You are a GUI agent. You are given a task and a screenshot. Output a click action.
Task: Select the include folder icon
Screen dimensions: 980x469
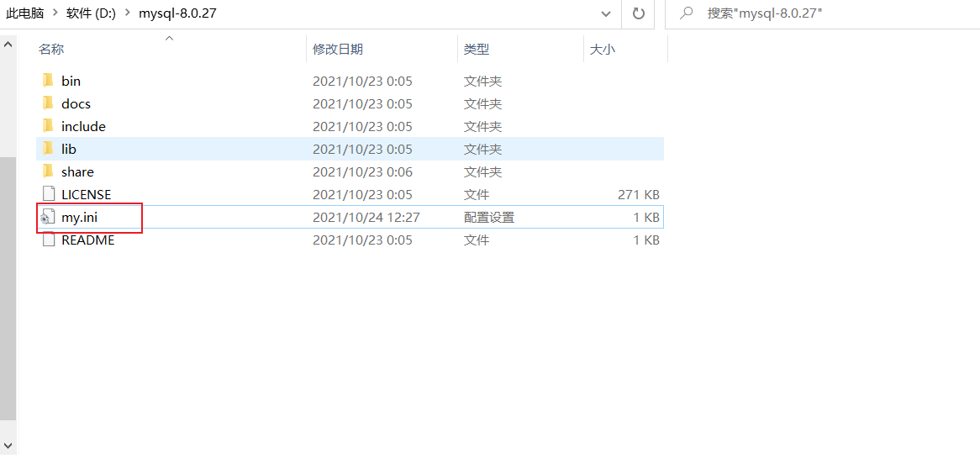(48, 126)
